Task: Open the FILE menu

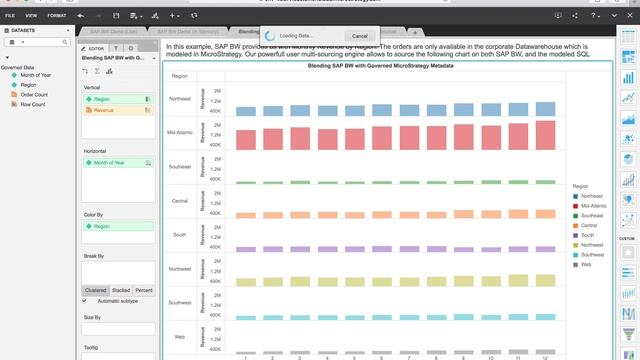Action: pos(10,16)
